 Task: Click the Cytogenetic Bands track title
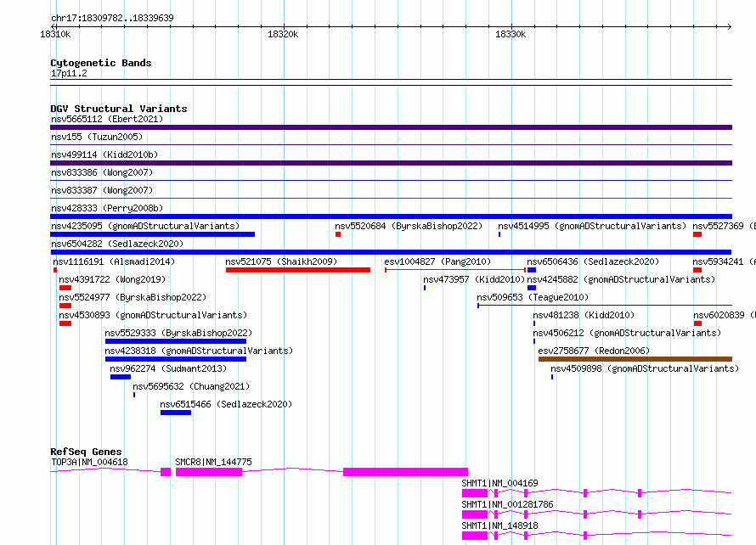click(x=101, y=63)
